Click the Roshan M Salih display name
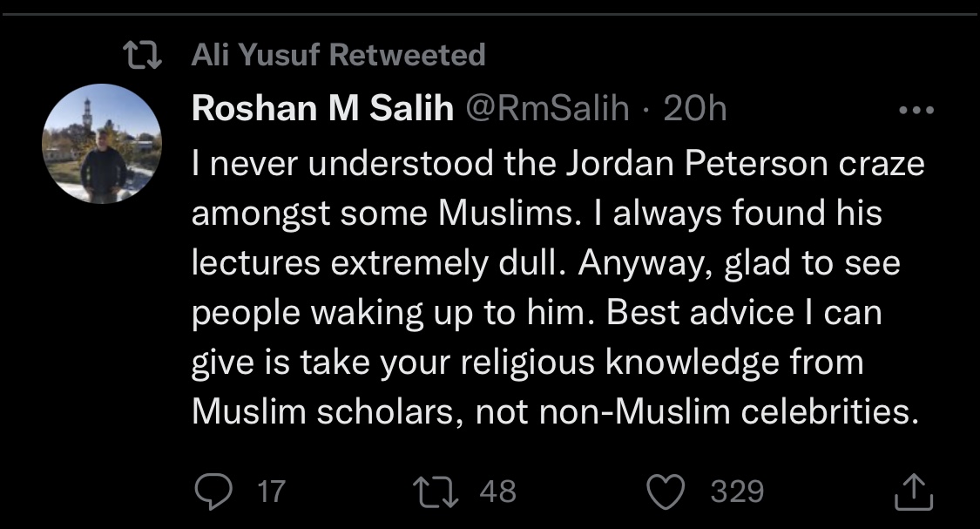The image size is (980, 529). (x=322, y=109)
